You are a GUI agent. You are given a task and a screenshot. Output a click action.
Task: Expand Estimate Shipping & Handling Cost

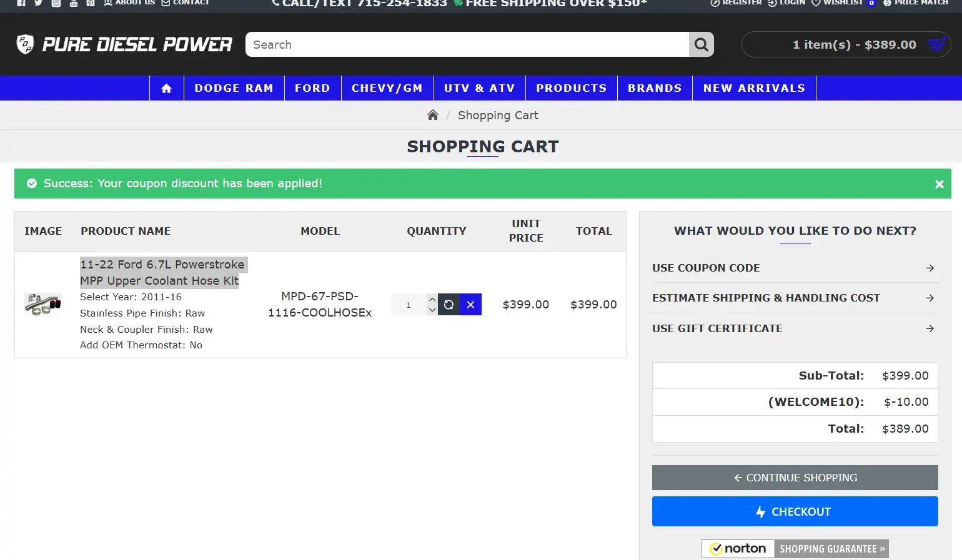pos(793,298)
